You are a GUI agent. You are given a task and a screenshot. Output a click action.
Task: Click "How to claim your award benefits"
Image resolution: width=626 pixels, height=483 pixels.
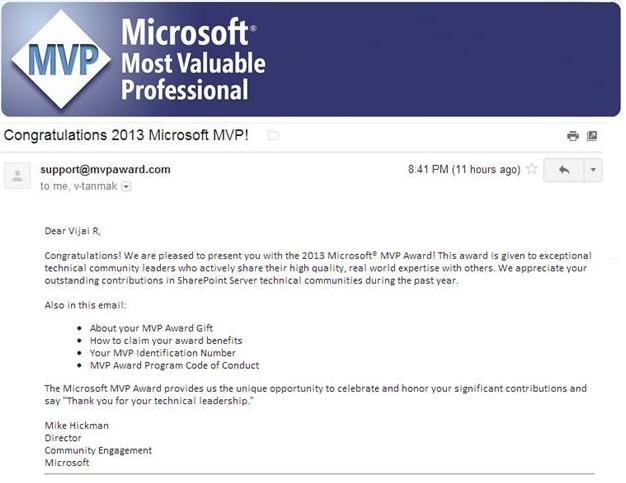point(167,341)
